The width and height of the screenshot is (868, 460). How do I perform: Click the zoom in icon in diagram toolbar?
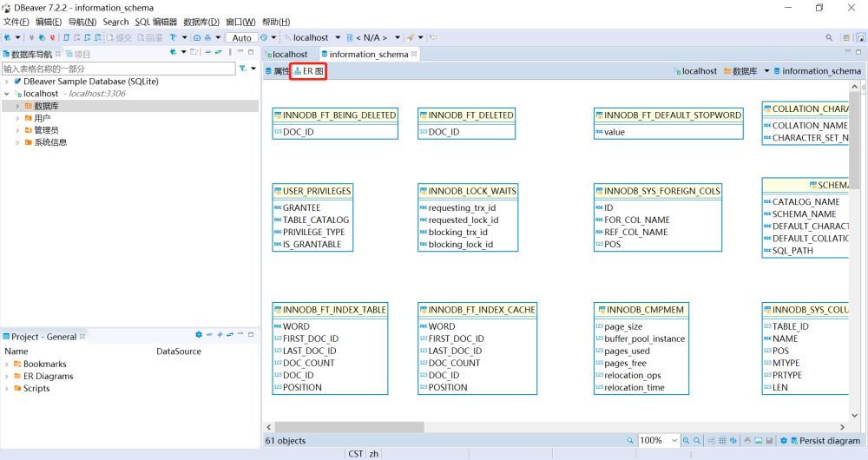686,441
